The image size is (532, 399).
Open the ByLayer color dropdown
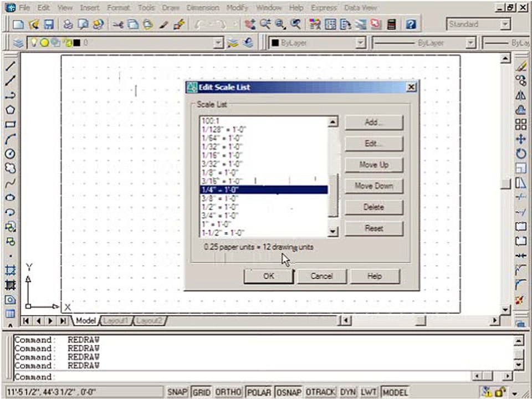pyautogui.click(x=361, y=43)
